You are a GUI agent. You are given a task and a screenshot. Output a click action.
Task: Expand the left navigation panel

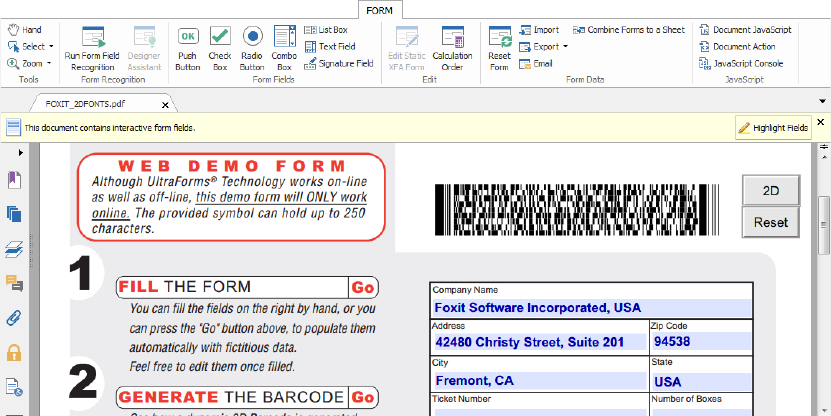click(x=21, y=153)
